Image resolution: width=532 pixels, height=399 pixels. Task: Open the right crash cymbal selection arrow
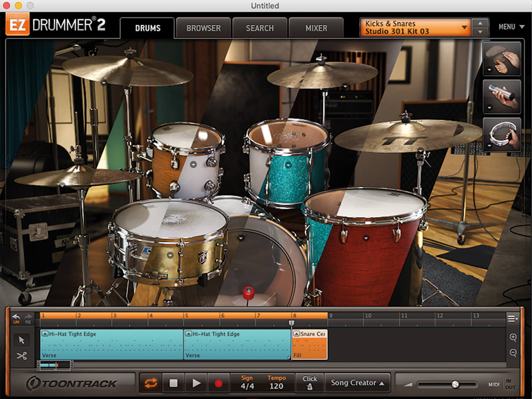pyautogui.click(x=345, y=86)
